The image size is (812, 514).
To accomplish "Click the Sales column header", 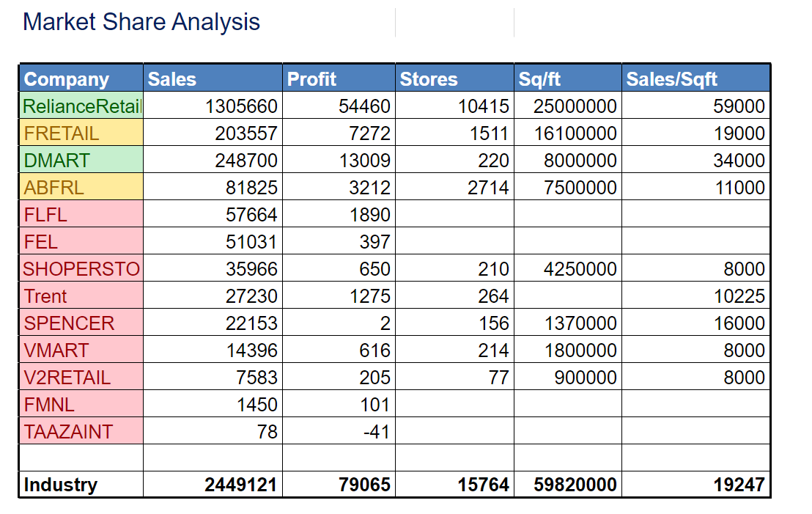I will 213,78.
